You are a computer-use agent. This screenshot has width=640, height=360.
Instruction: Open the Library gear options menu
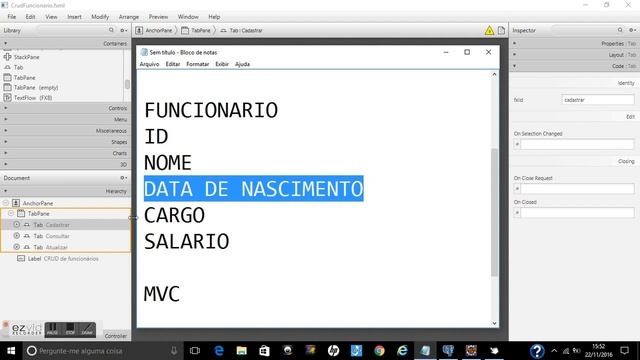point(123,30)
